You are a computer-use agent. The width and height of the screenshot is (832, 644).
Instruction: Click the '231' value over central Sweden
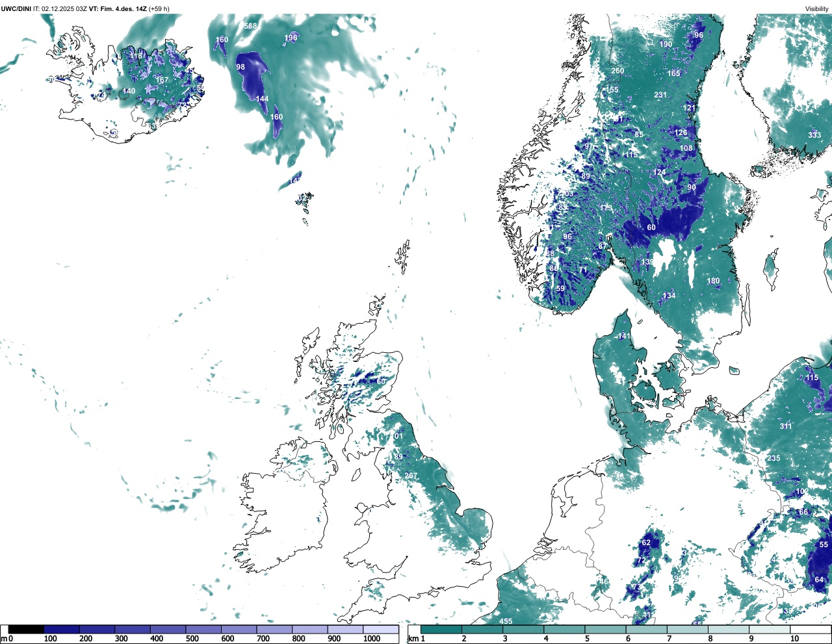click(660, 95)
